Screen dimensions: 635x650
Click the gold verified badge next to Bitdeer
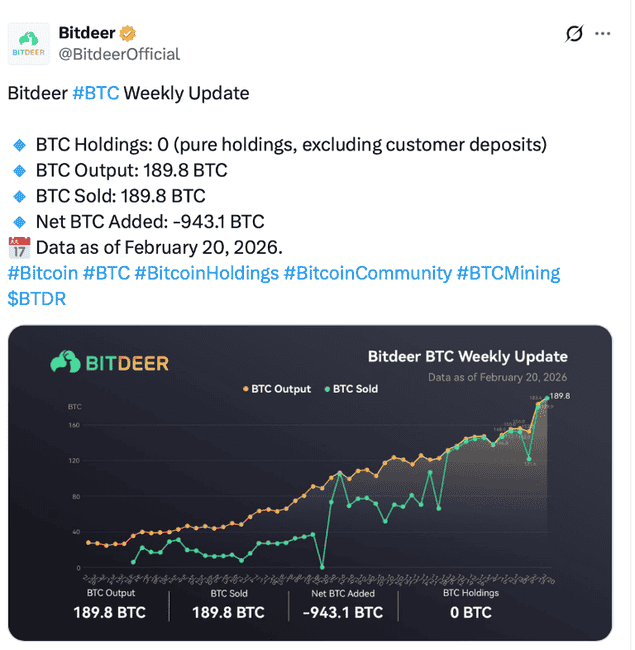click(128, 33)
